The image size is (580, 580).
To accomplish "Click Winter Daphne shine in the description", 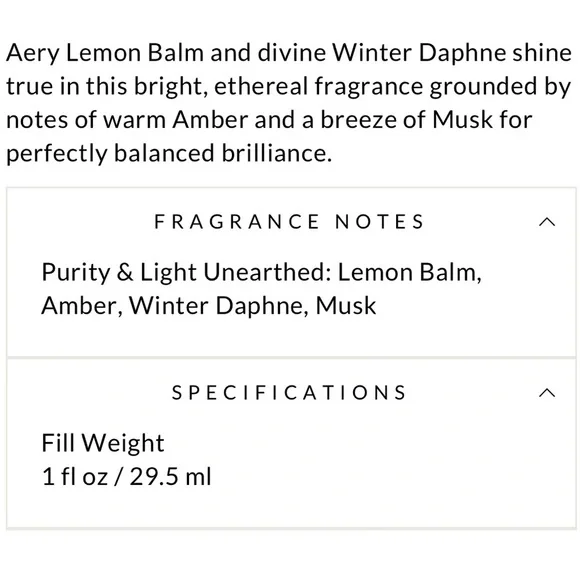I will (x=452, y=52).
